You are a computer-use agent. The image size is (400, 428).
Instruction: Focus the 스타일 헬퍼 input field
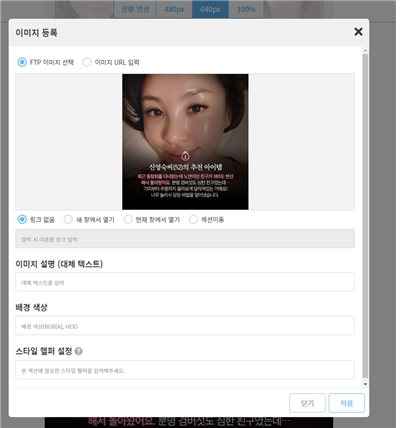coord(185,370)
